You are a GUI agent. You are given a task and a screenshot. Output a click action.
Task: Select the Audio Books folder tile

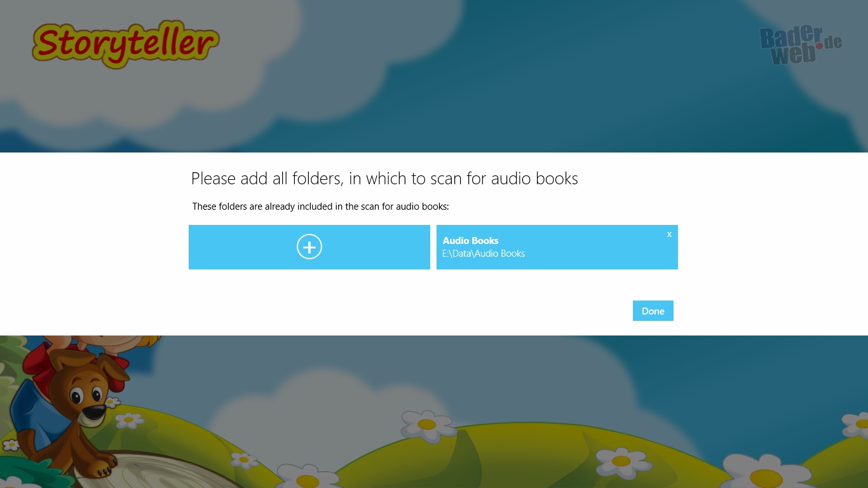(x=557, y=247)
